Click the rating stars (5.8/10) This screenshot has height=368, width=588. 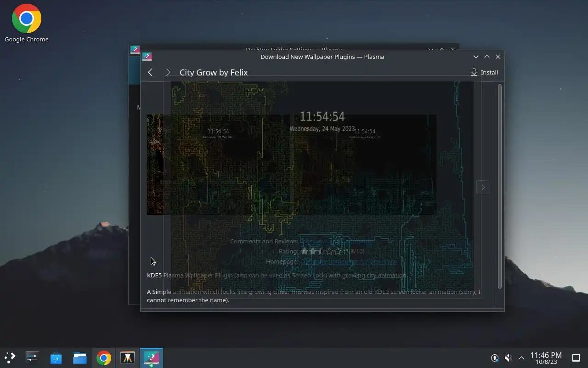click(322, 251)
